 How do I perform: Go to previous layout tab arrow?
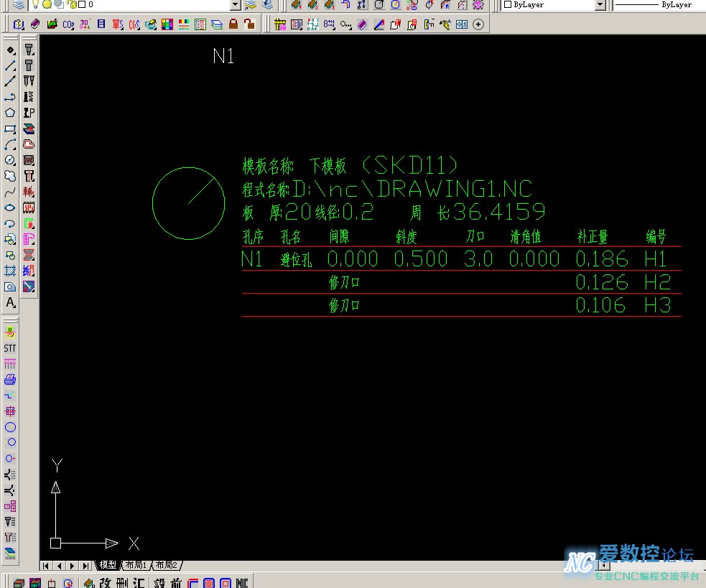point(59,566)
